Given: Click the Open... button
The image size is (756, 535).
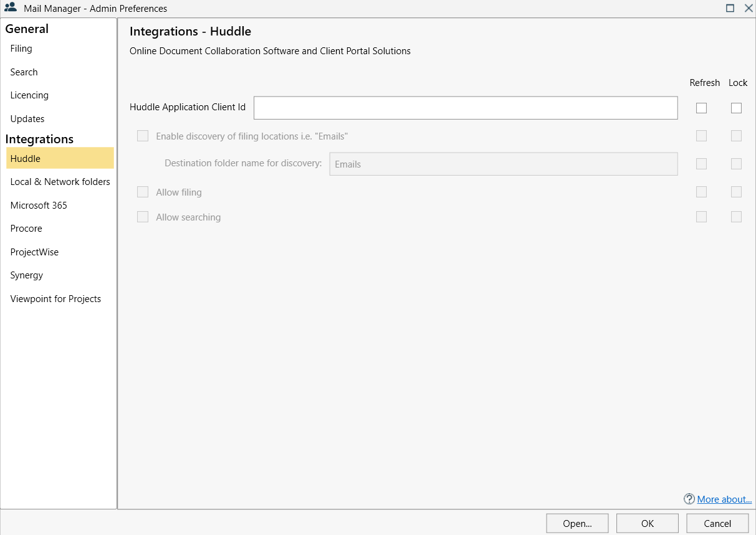Looking at the screenshot, I should tap(577, 523).
